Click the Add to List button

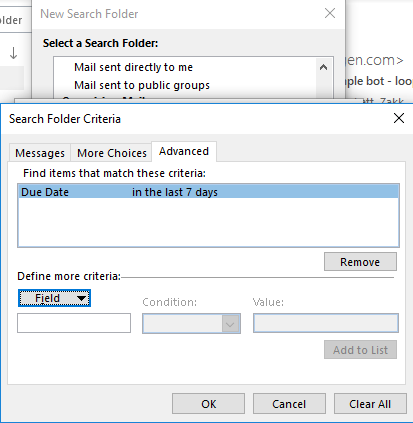click(x=360, y=350)
